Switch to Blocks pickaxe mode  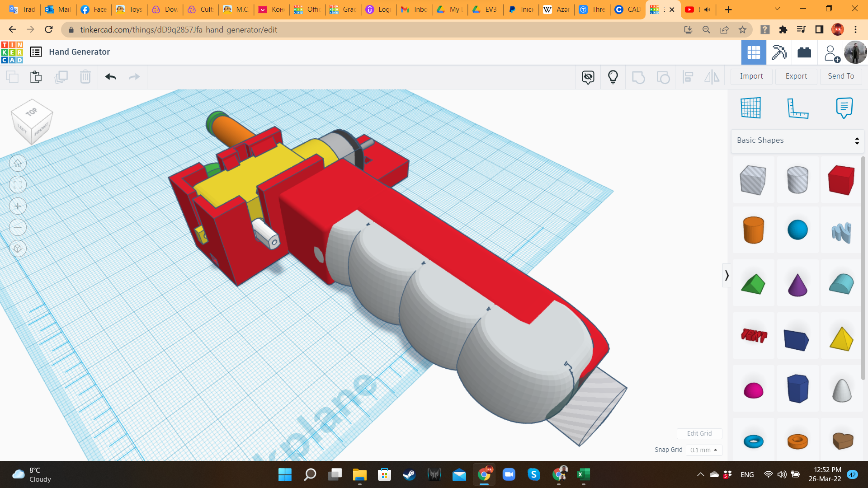point(779,52)
